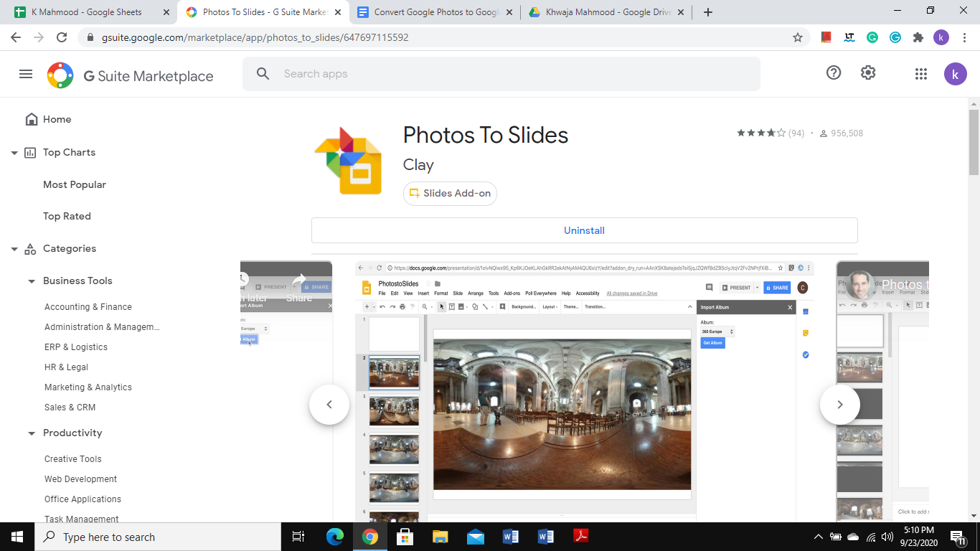The image size is (980, 551).
Task: Open Most Popular chart
Action: click(75, 184)
